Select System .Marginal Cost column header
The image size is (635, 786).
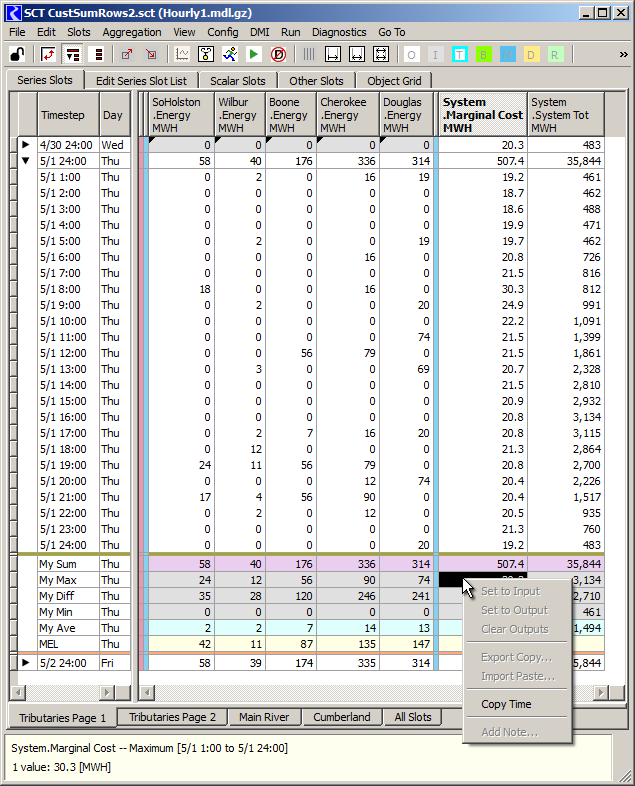[483, 114]
